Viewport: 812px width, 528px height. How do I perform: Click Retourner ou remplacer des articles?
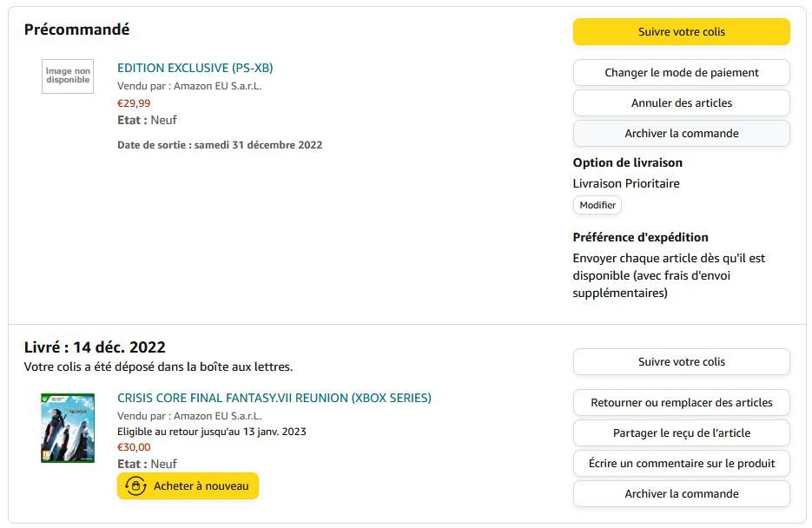point(682,403)
